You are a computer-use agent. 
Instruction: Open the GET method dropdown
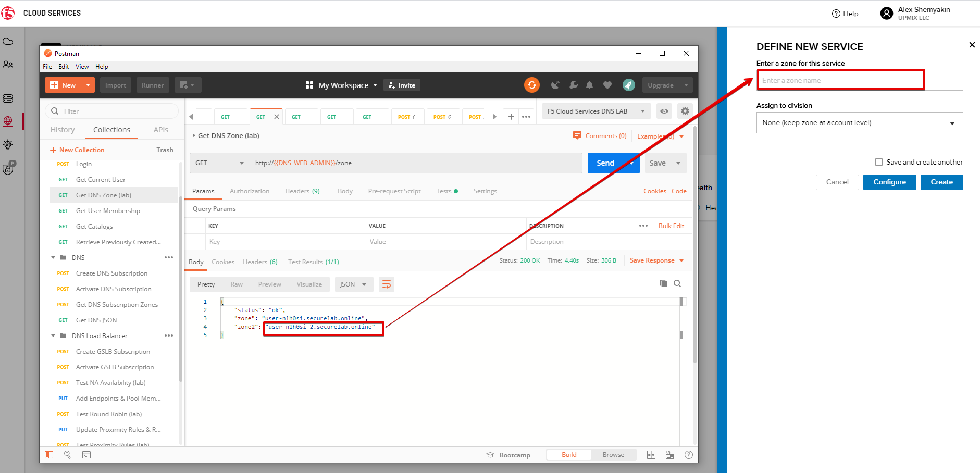(219, 163)
